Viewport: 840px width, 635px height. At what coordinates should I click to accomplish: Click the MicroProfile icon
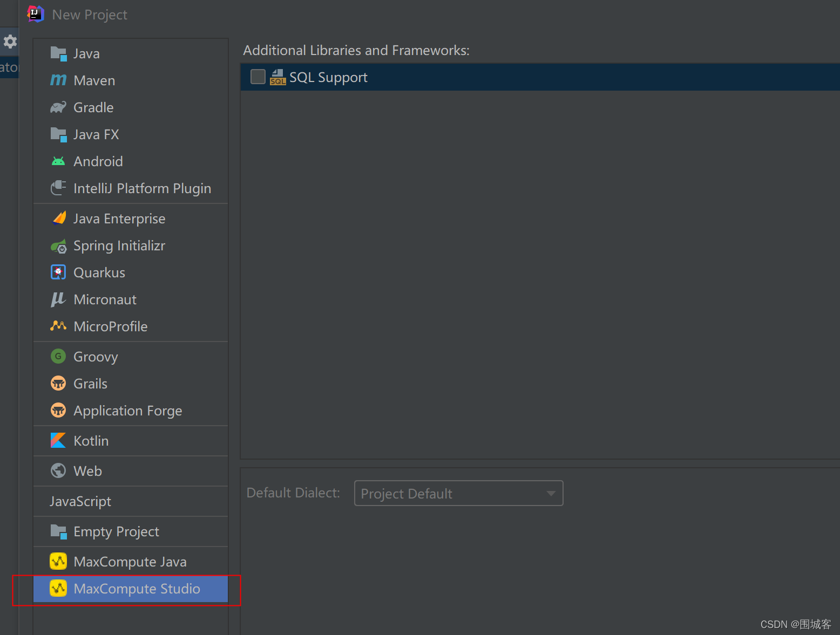(58, 326)
